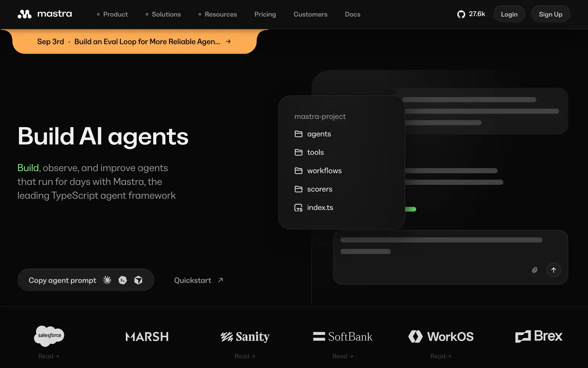The image size is (588, 368).
Task: Click the asterisk icon in Copy agent prompt
Action: click(107, 280)
